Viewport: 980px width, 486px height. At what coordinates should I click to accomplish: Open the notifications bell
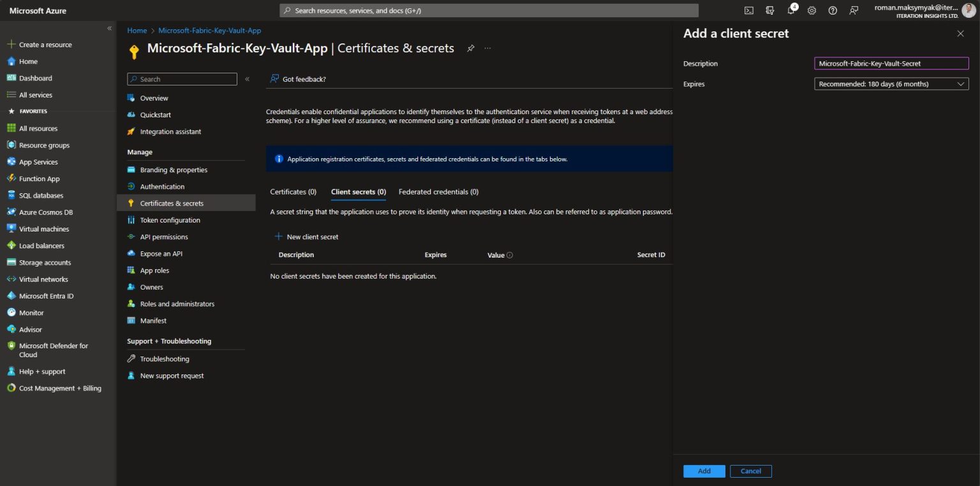point(791,10)
